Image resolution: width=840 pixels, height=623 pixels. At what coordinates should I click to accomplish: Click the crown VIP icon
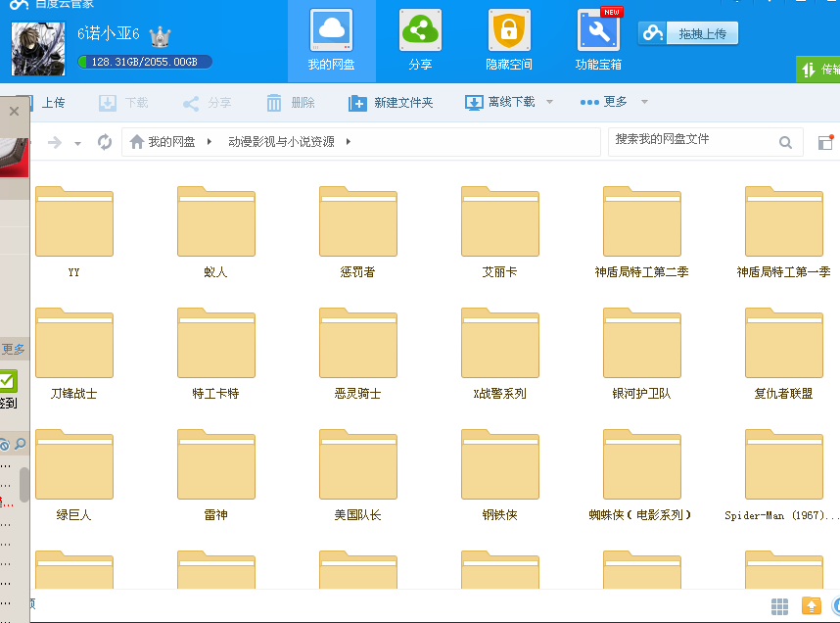160,36
